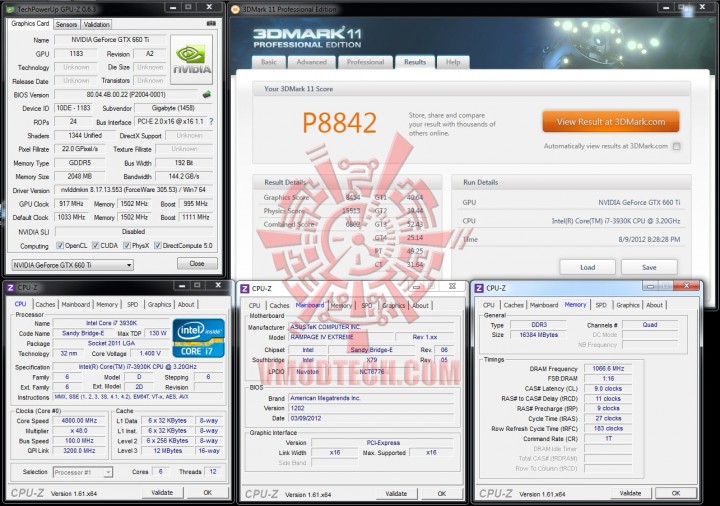
Task: Open Memory tab in left CPU-Z window
Action: tap(107, 304)
